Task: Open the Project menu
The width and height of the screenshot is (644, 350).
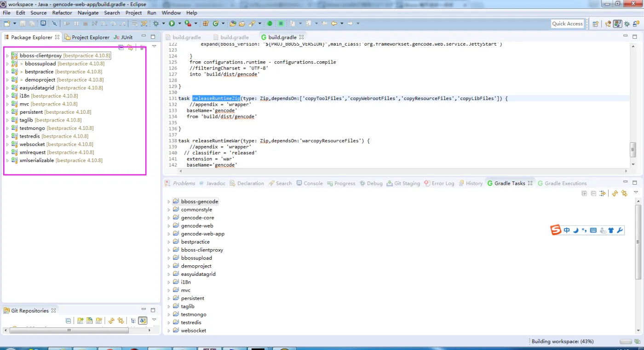Action: coord(133,13)
